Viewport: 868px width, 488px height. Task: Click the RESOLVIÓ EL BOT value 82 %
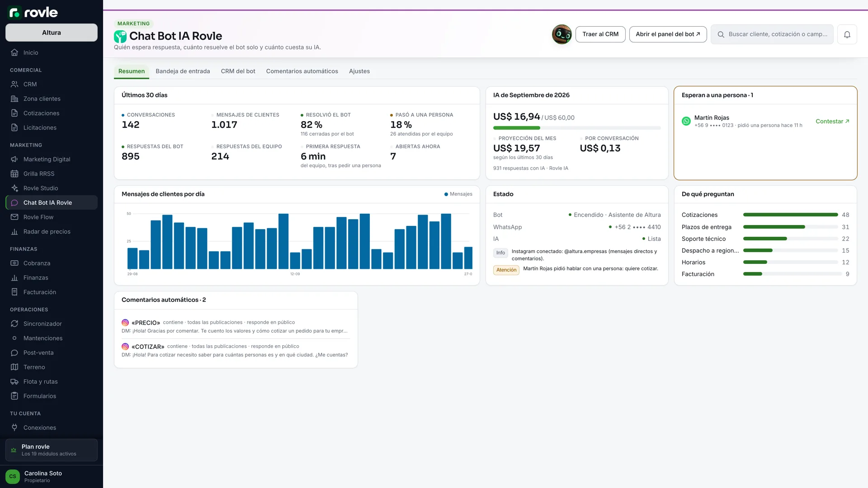point(311,125)
